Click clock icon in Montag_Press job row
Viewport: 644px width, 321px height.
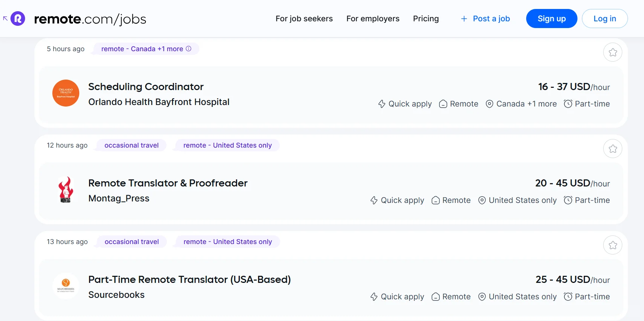click(568, 200)
